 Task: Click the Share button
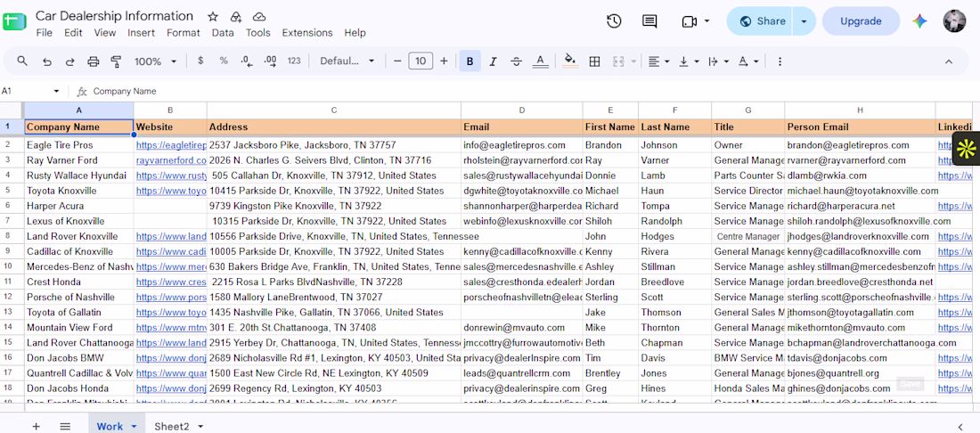point(760,21)
